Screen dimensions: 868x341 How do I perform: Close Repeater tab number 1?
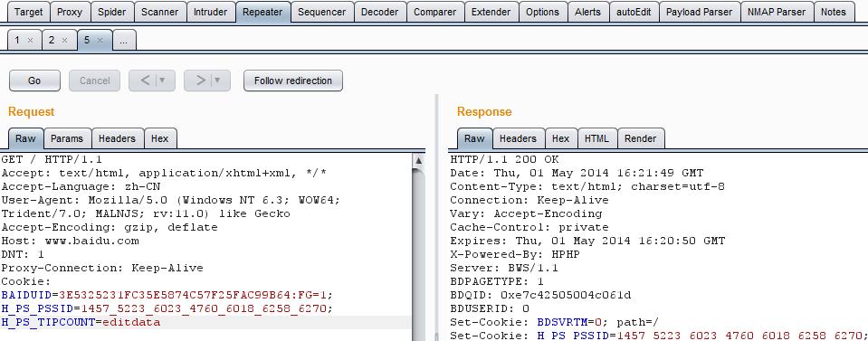pyautogui.click(x=31, y=40)
